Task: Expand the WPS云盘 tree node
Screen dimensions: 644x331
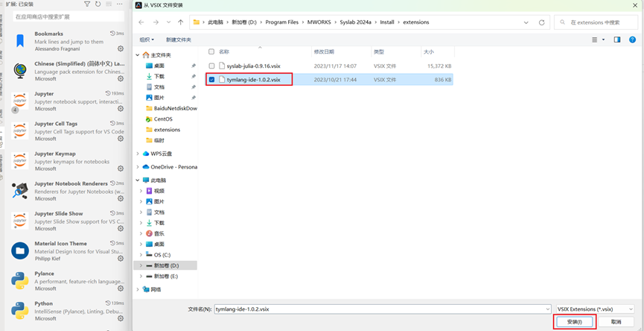Action: coord(138,154)
